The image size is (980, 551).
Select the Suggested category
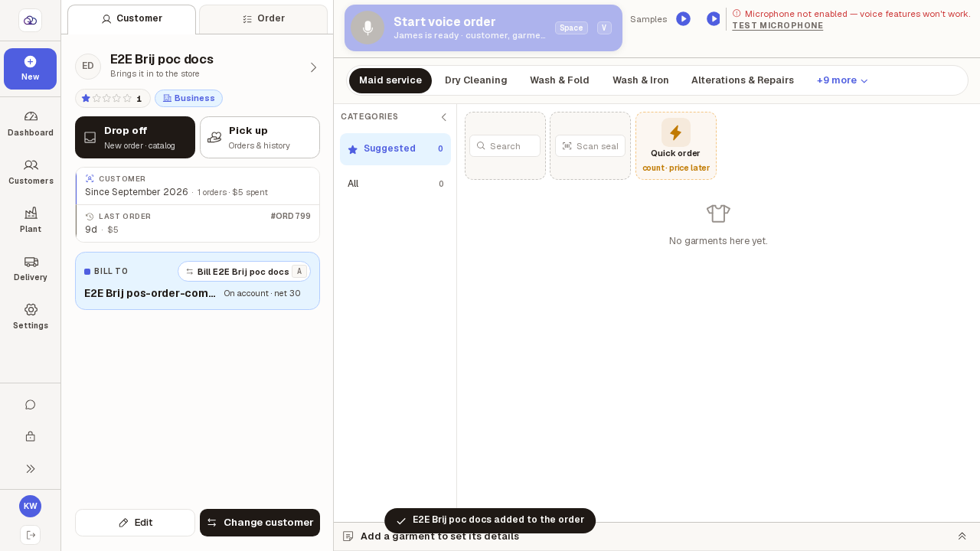(395, 149)
